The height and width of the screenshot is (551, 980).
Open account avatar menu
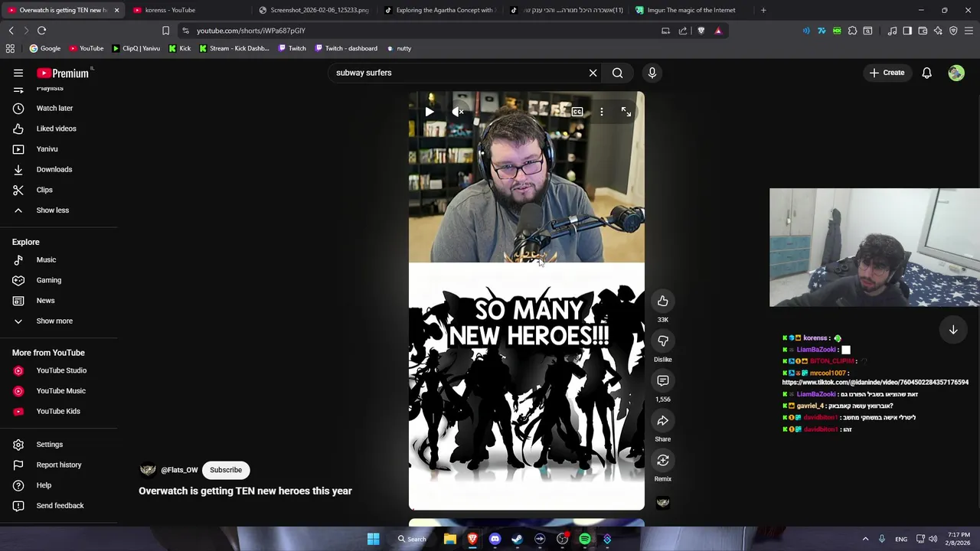956,73
